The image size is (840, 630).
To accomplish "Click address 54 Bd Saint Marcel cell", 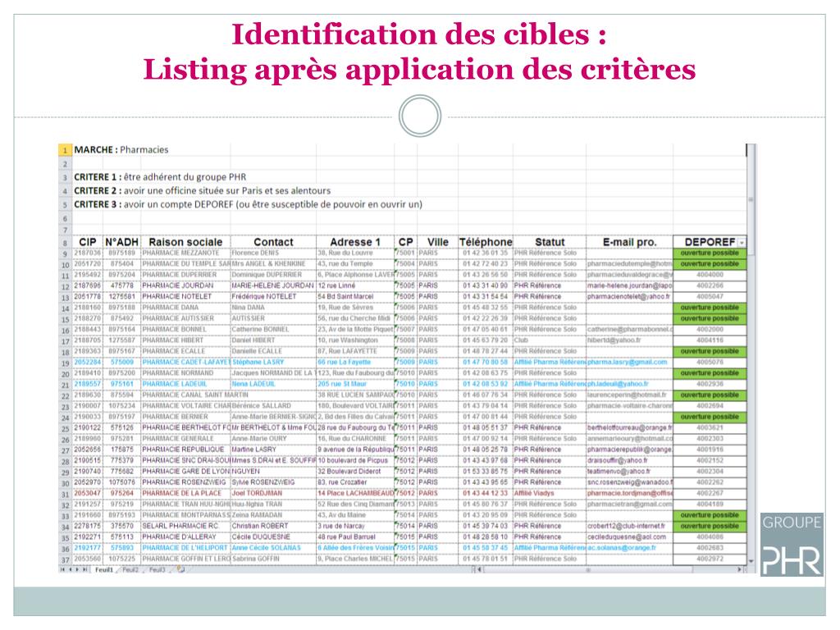I will point(354,296).
